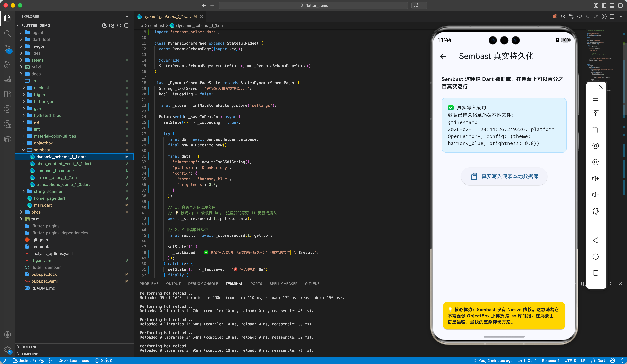This screenshot has width=627, height=364.
Task: Open Source Control view with 66 badge
Action: (x=8, y=49)
